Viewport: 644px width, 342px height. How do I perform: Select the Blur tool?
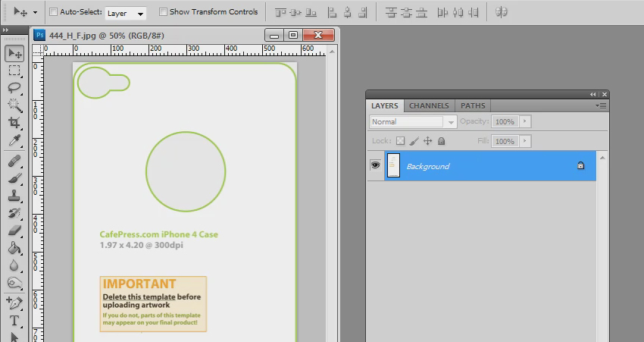click(14, 265)
